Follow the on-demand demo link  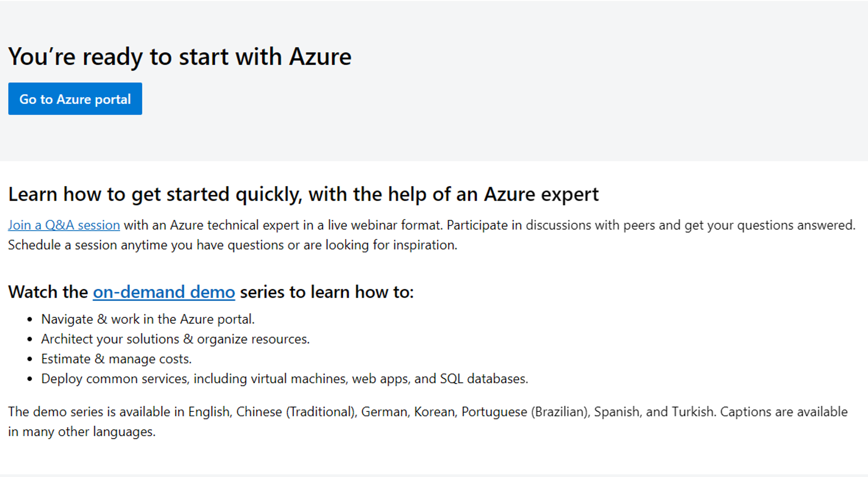164,292
